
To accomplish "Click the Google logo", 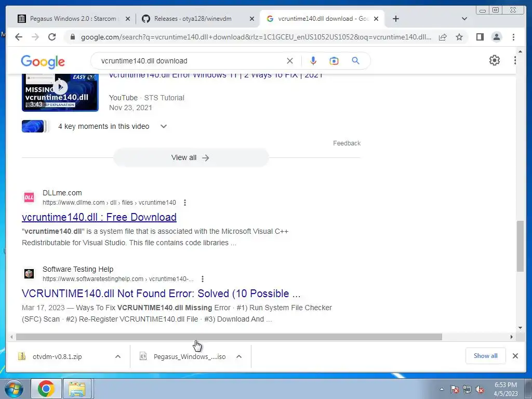I will (x=43, y=62).
